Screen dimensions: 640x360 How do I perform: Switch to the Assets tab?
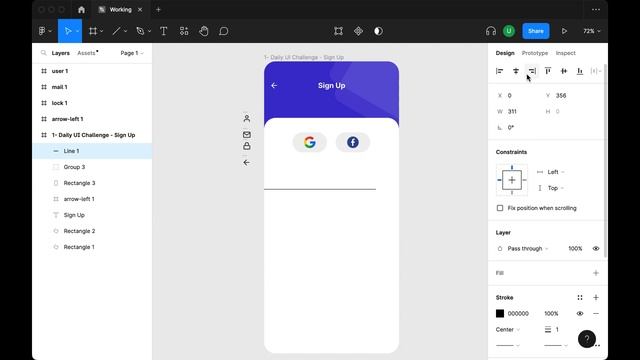[x=86, y=53]
